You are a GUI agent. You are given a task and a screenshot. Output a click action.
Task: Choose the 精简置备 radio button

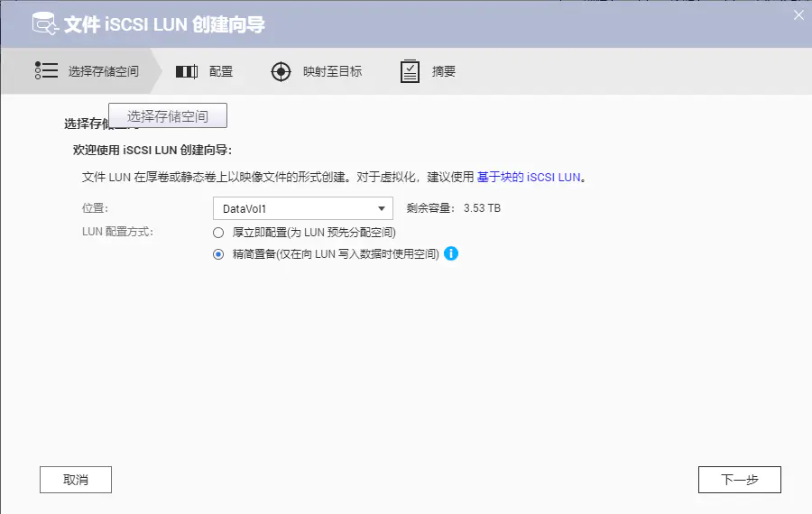(x=218, y=254)
